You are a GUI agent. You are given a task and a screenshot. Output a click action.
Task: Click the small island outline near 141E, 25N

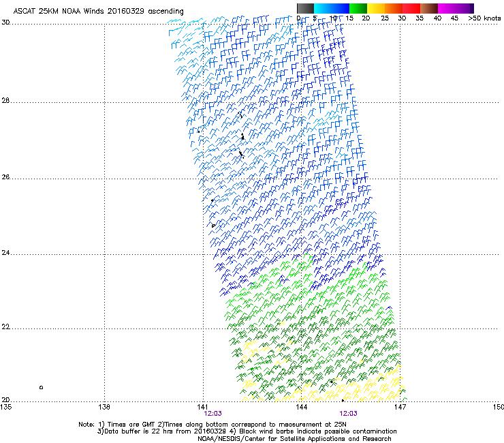(213, 226)
